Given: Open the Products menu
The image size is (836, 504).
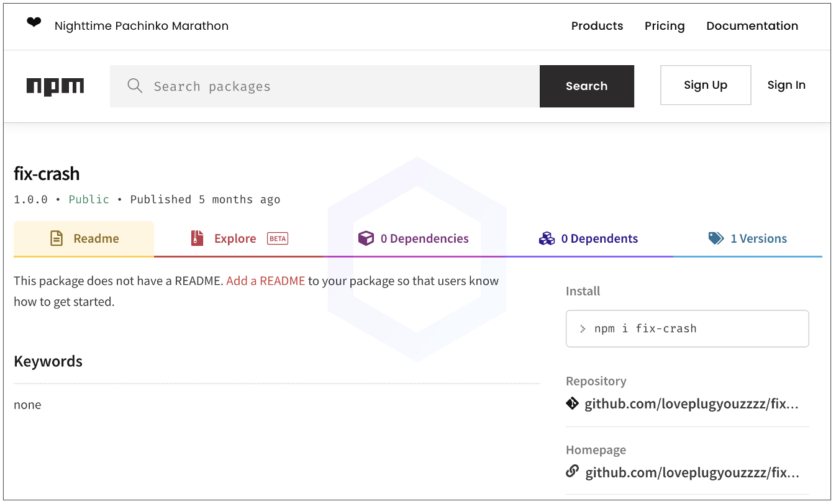Looking at the screenshot, I should pyautogui.click(x=597, y=26).
